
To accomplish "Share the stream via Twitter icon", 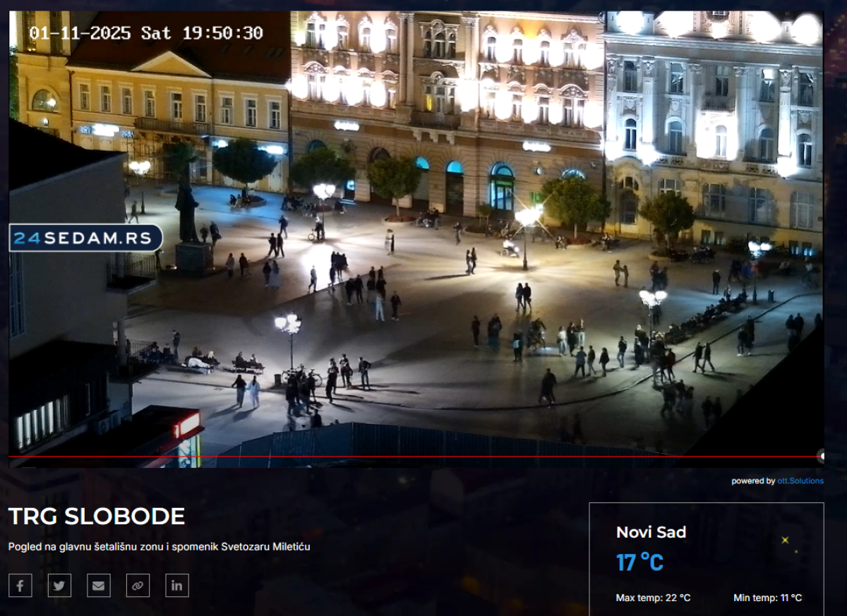I will tap(59, 585).
